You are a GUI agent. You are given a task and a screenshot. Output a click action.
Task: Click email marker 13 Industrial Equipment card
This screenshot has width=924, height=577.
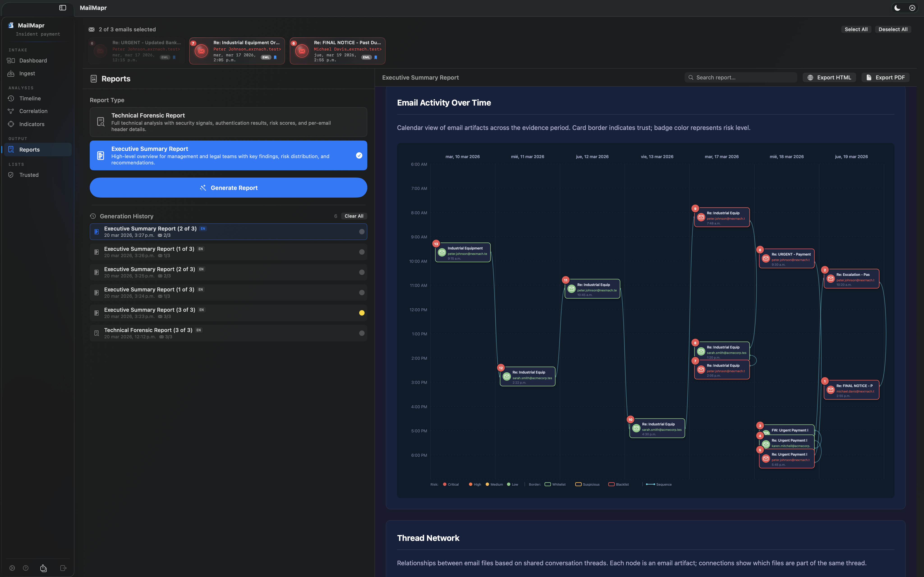point(463,253)
